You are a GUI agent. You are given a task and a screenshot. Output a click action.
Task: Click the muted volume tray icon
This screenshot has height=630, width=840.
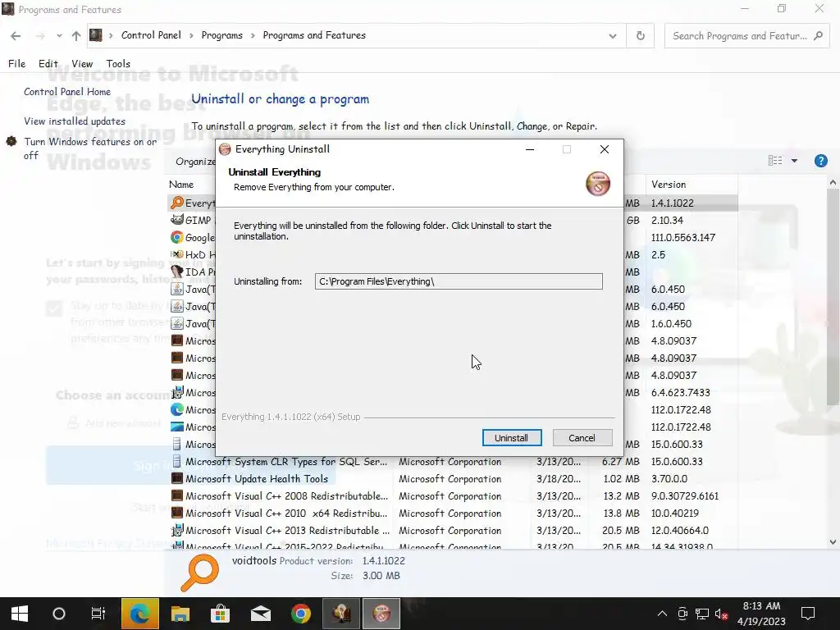pos(721,614)
